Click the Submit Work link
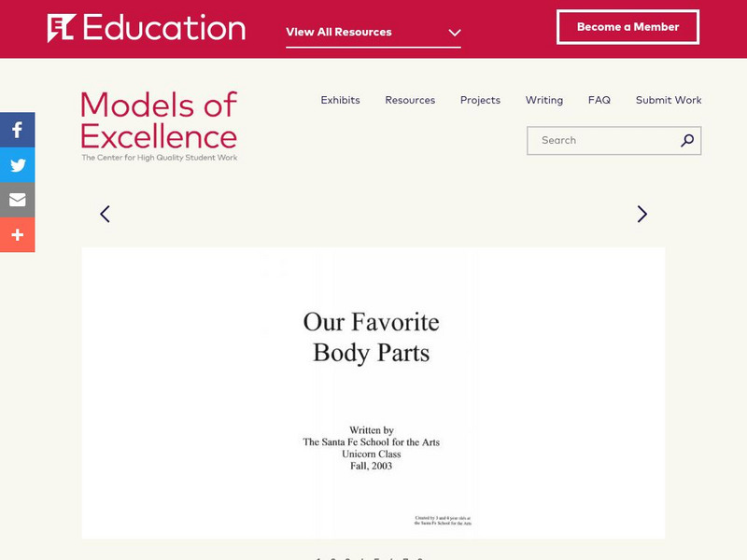The image size is (747, 560). [x=669, y=100]
